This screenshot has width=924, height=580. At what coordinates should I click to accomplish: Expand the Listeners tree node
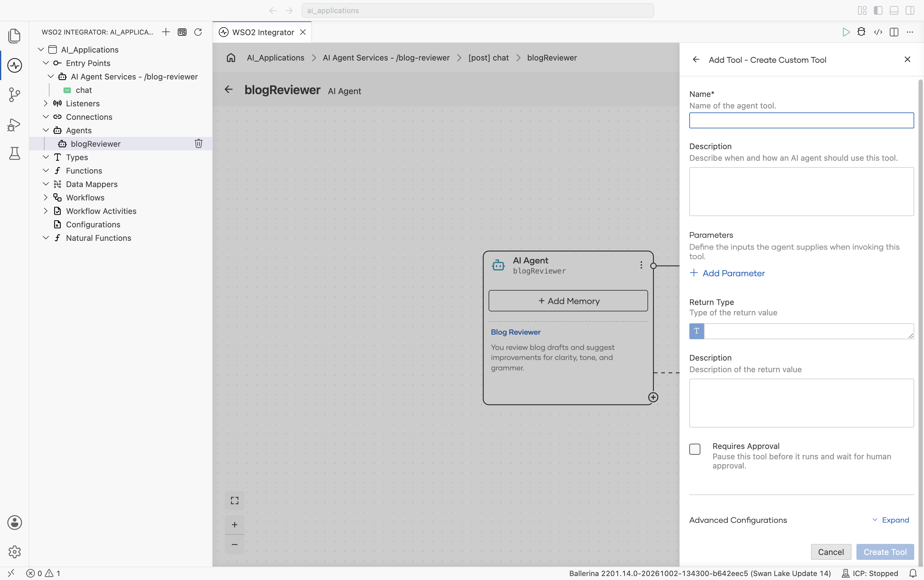[x=46, y=103]
